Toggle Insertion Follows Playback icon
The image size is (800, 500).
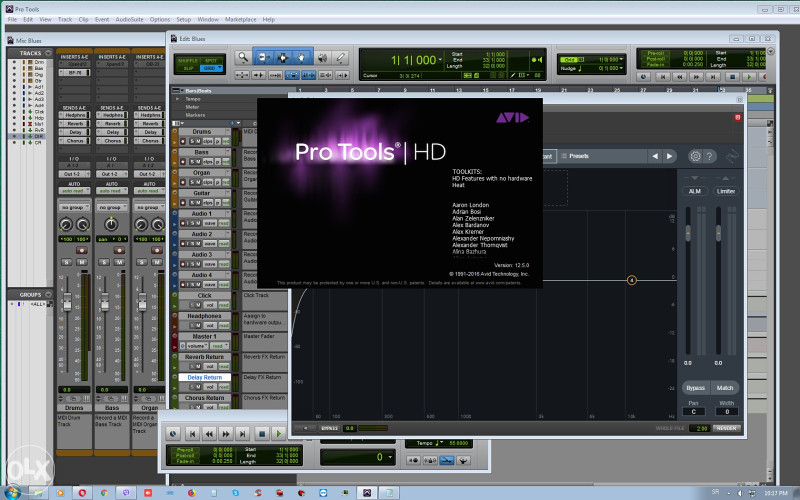point(342,75)
